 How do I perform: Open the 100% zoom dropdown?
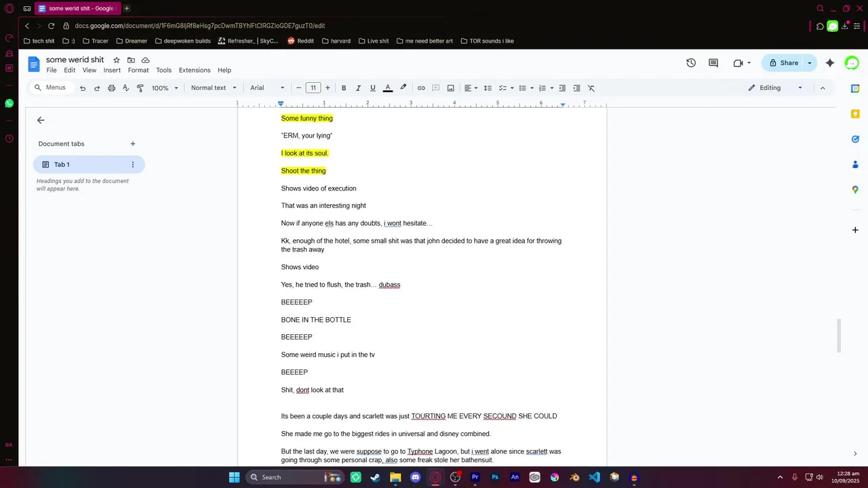pyautogui.click(x=165, y=88)
